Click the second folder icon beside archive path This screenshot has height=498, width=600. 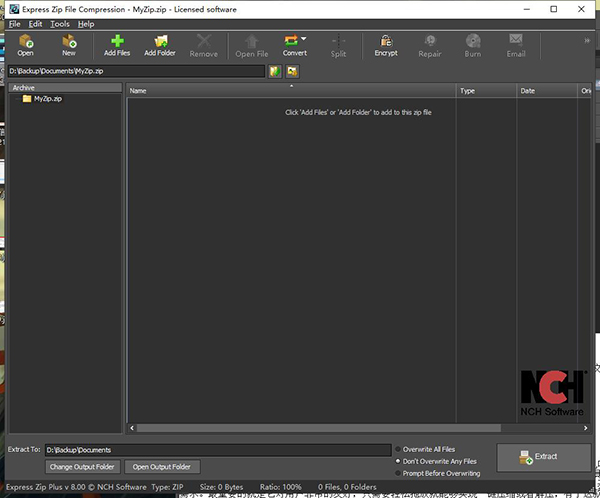(x=292, y=71)
